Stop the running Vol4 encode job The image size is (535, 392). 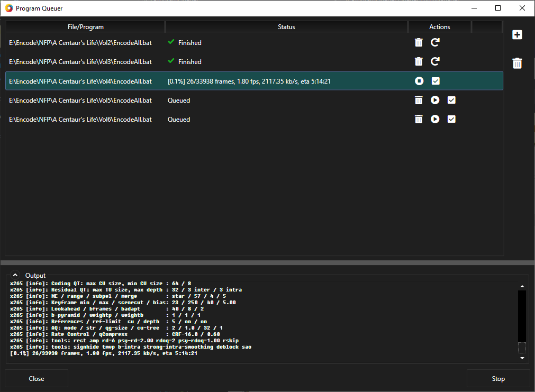(419, 81)
